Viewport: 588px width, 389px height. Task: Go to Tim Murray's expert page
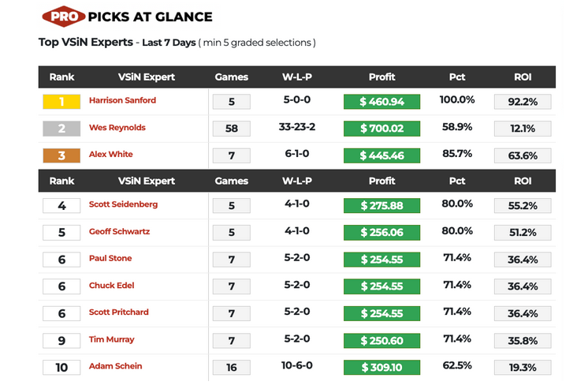pos(112,339)
